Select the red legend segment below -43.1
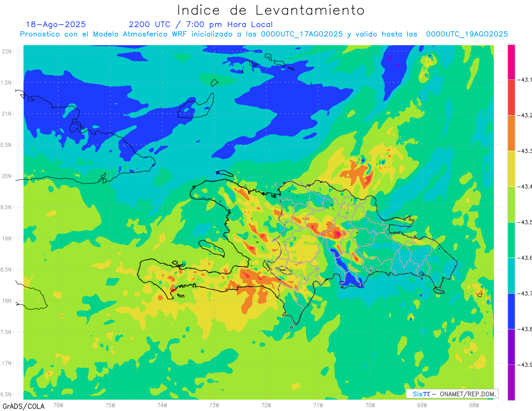The height and width of the screenshot is (411, 532). 511,97
